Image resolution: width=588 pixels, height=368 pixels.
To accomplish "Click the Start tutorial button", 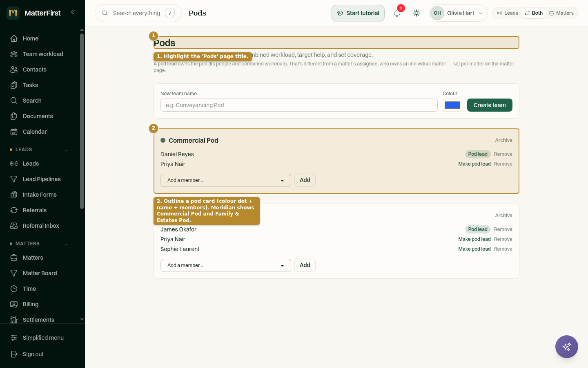I will pos(358,13).
